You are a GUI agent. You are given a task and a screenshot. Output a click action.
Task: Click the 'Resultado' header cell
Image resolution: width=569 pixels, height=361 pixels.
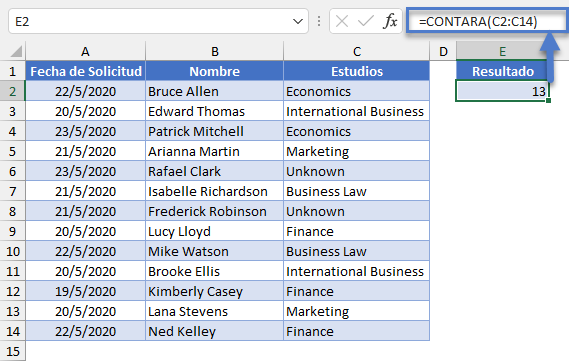click(x=503, y=71)
